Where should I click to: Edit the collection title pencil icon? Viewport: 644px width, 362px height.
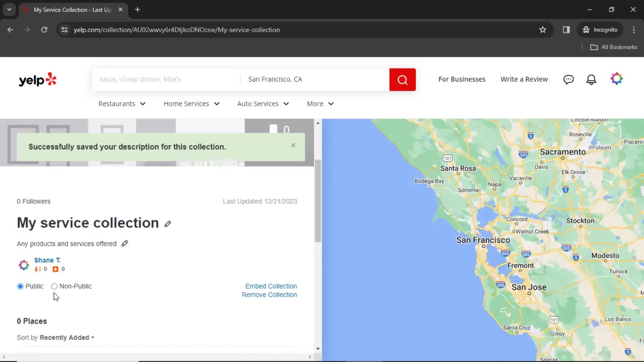(168, 224)
